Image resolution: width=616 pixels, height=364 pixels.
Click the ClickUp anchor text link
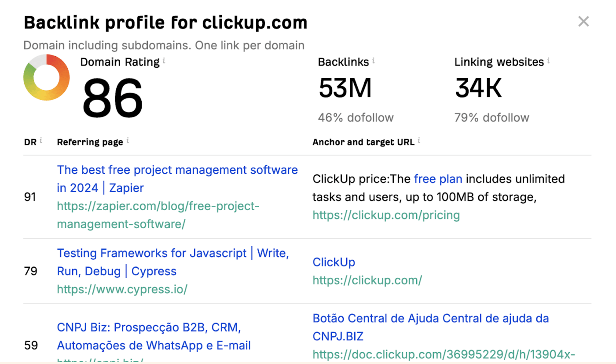click(x=334, y=262)
